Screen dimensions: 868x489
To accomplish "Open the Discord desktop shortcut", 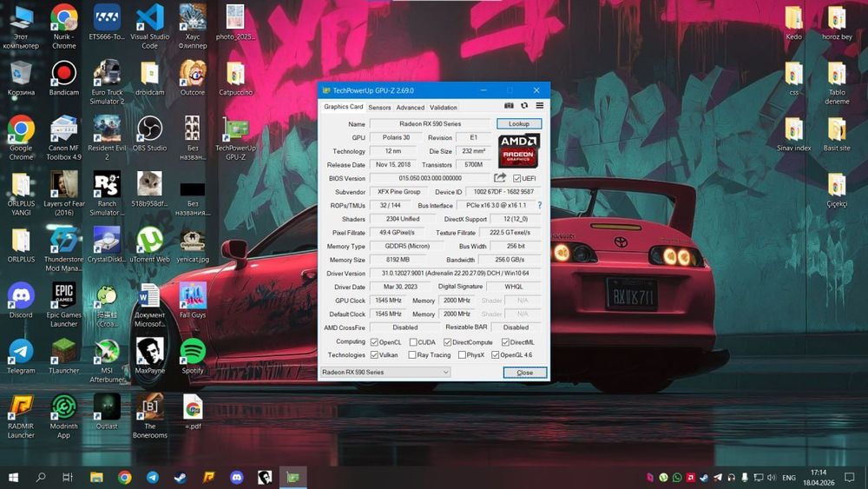I will [21, 301].
